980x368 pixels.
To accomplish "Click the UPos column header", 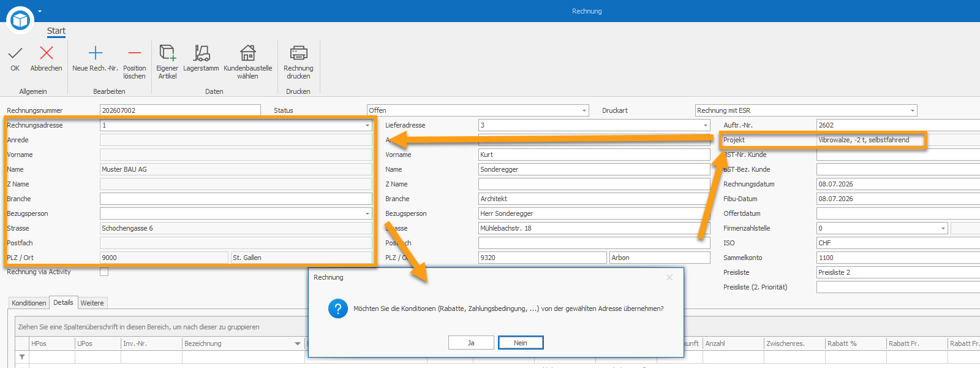I will click(98, 343).
